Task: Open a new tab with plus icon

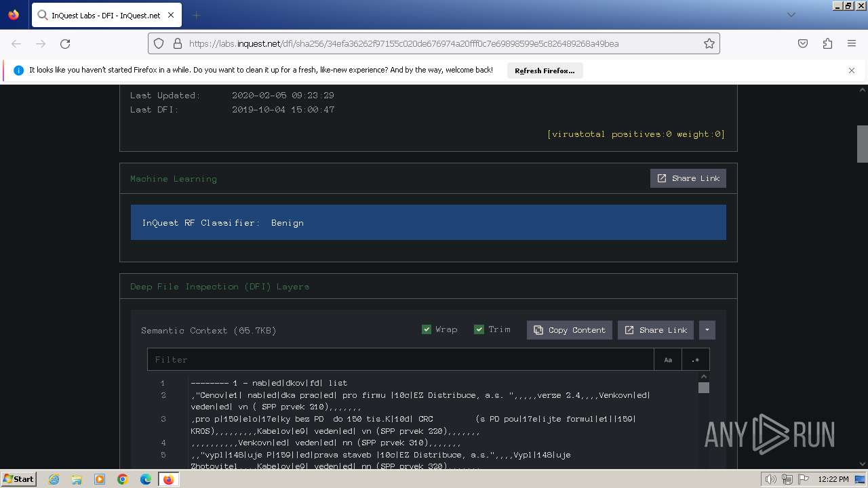Action: (x=196, y=15)
